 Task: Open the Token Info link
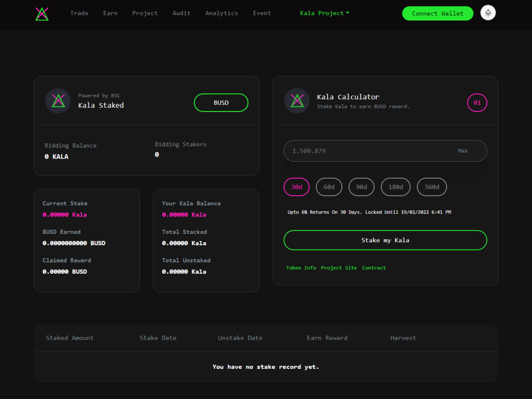click(301, 268)
